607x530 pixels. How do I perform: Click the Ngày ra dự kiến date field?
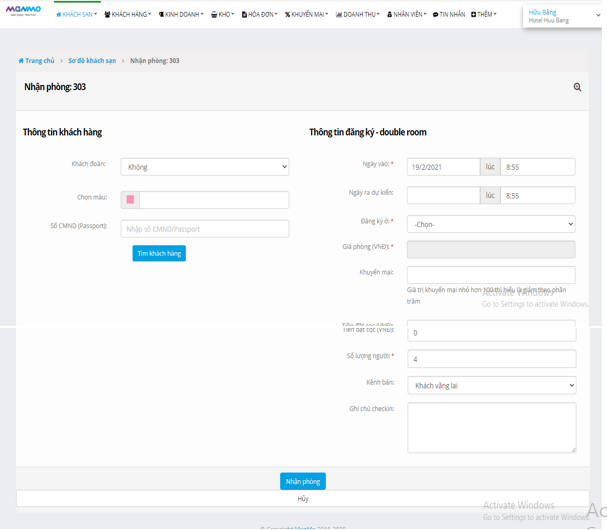point(442,196)
